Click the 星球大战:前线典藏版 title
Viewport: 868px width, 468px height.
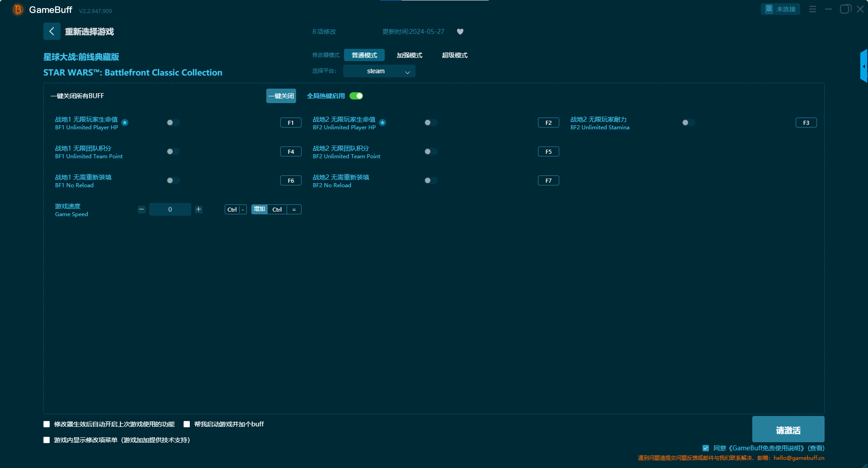click(81, 57)
